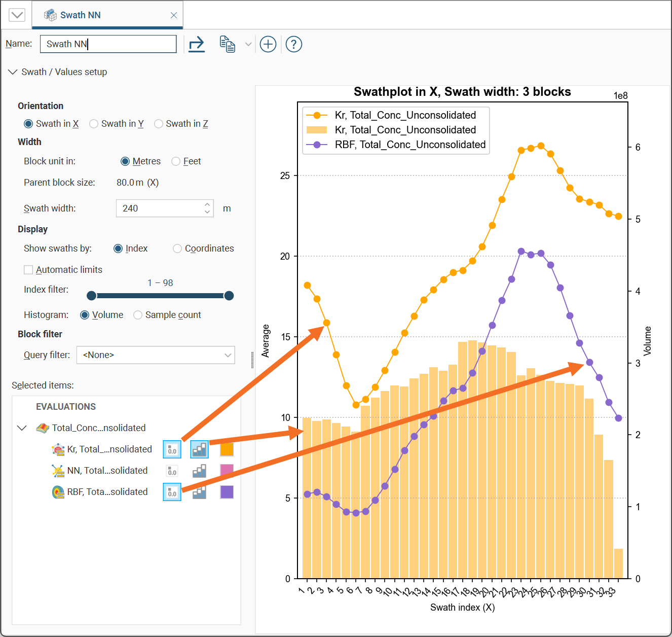
Task: Choose Coordinates for show swaths by
Action: (177, 249)
